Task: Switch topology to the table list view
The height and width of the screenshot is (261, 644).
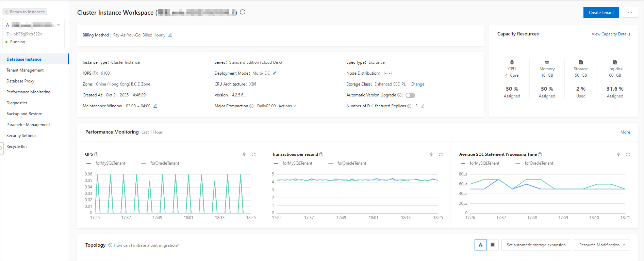Action: pyautogui.click(x=493, y=245)
